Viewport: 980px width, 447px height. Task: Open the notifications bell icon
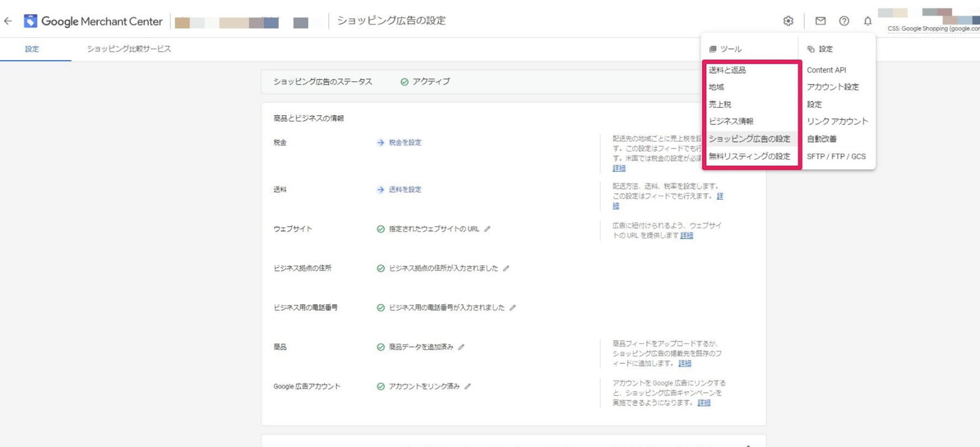(x=867, y=21)
